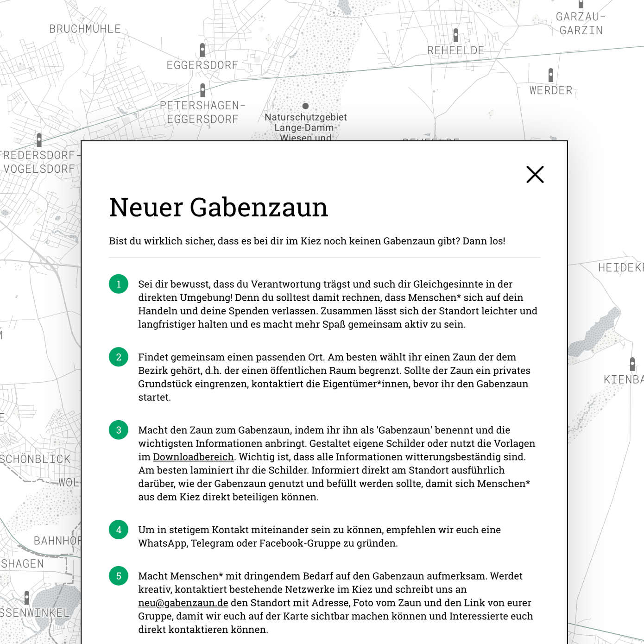Click the 'WERDER' map label
644x644 pixels.
(x=551, y=90)
